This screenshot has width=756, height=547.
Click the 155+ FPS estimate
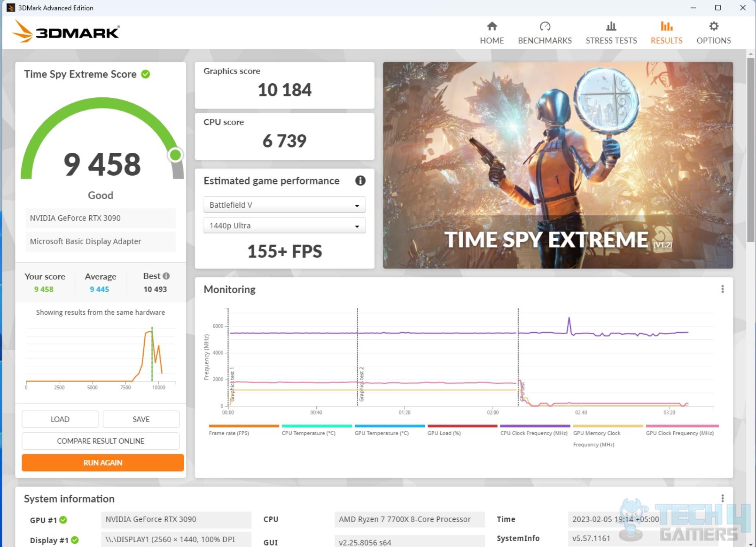284,251
